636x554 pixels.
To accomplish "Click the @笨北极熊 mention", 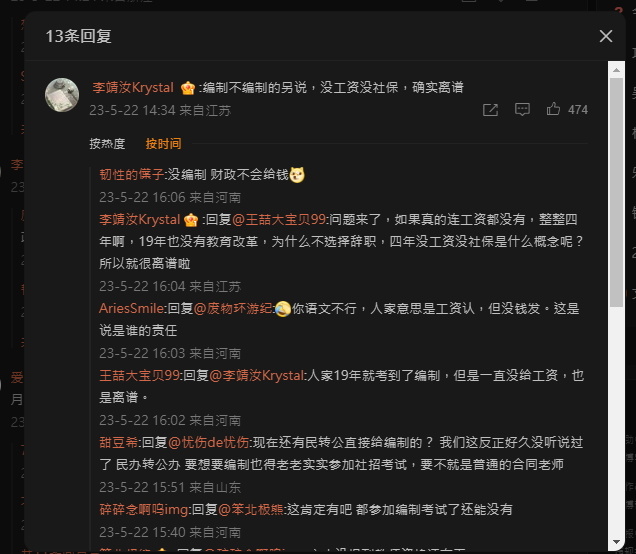I will click(x=251, y=509).
